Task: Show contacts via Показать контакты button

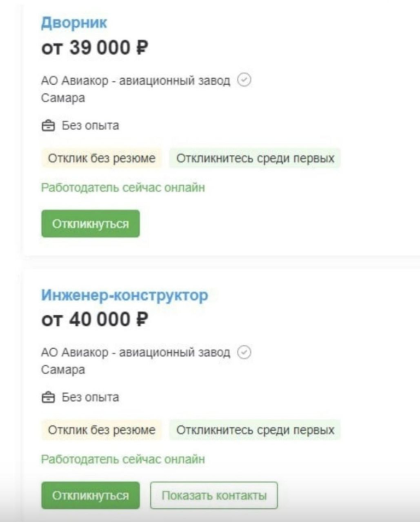Action: coord(214,495)
